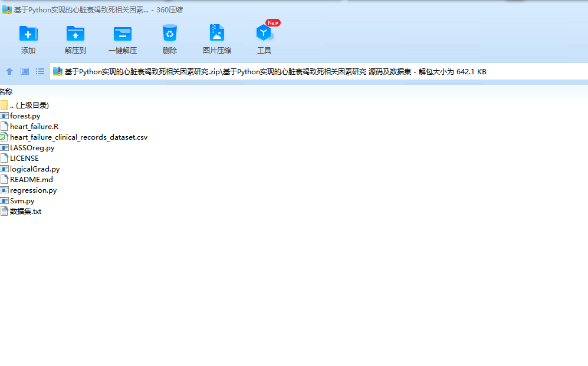Click the file icon beside README.md
Screen dimensions: 588x366
(x=4, y=179)
